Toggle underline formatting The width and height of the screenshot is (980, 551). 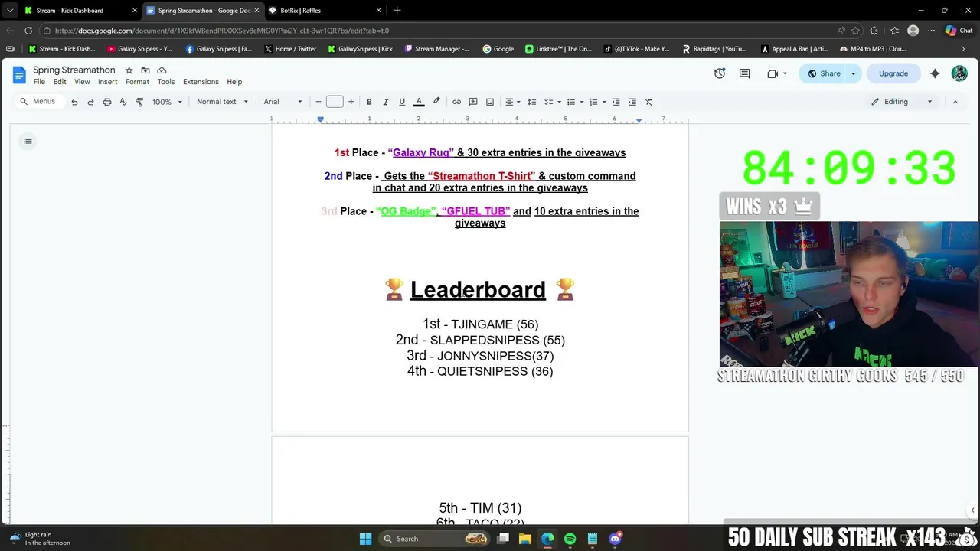pyautogui.click(x=402, y=102)
